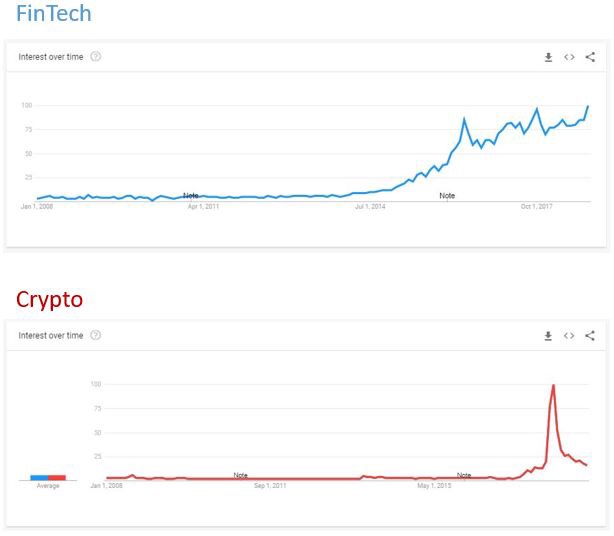Open embed code for Crypto chart
This screenshot has width=614, height=536.
[x=569, y=336]
